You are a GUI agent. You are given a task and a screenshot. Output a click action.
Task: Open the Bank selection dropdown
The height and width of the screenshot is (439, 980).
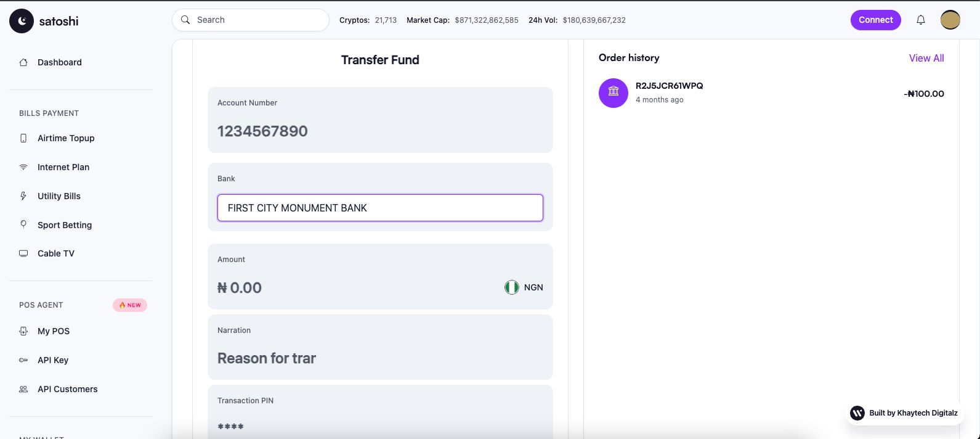380,208
